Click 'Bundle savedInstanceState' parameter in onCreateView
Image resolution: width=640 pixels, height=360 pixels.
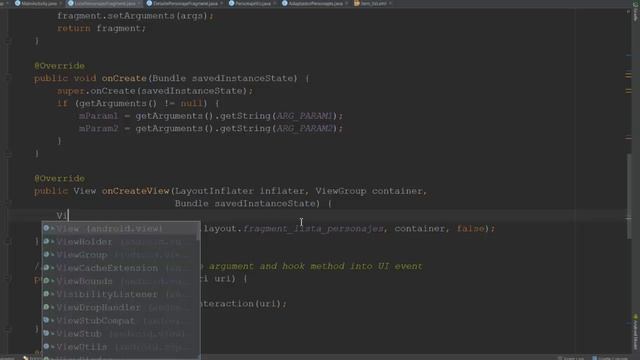coord(247,204)
